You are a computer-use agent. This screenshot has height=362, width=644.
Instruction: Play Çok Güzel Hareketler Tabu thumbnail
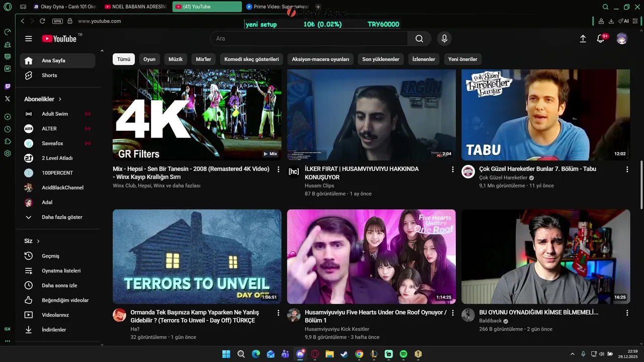point(545,115)
